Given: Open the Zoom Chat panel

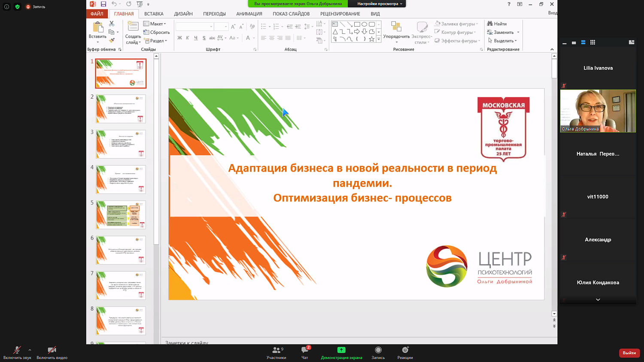Looking at the screenshot, I should pos(305,353).
